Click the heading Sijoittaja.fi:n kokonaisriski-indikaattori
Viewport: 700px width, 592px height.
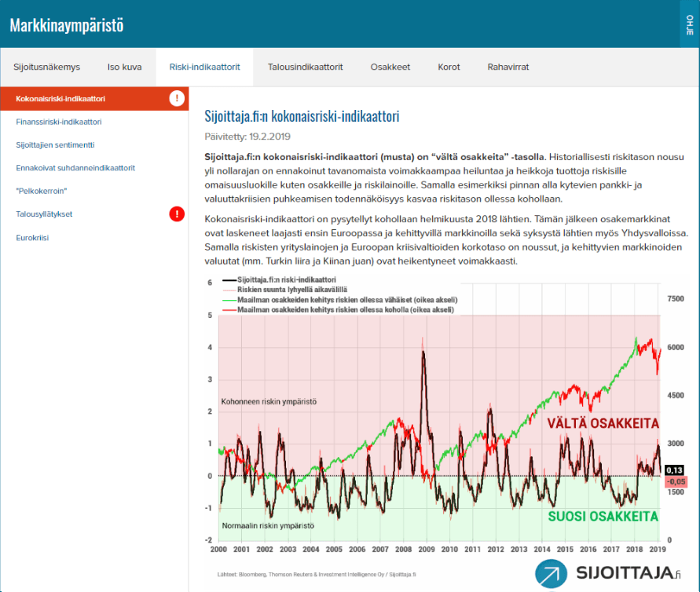(x=302, y=116)
